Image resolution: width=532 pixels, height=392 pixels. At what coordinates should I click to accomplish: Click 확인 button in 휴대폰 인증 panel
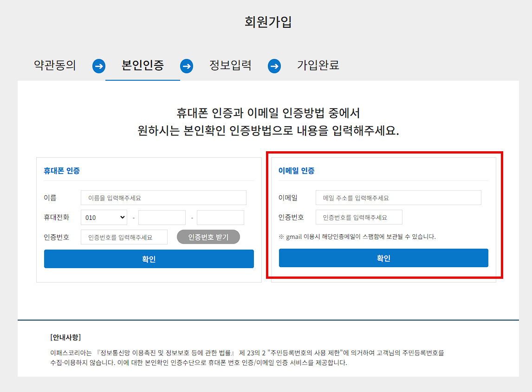[x=149, y=259]
